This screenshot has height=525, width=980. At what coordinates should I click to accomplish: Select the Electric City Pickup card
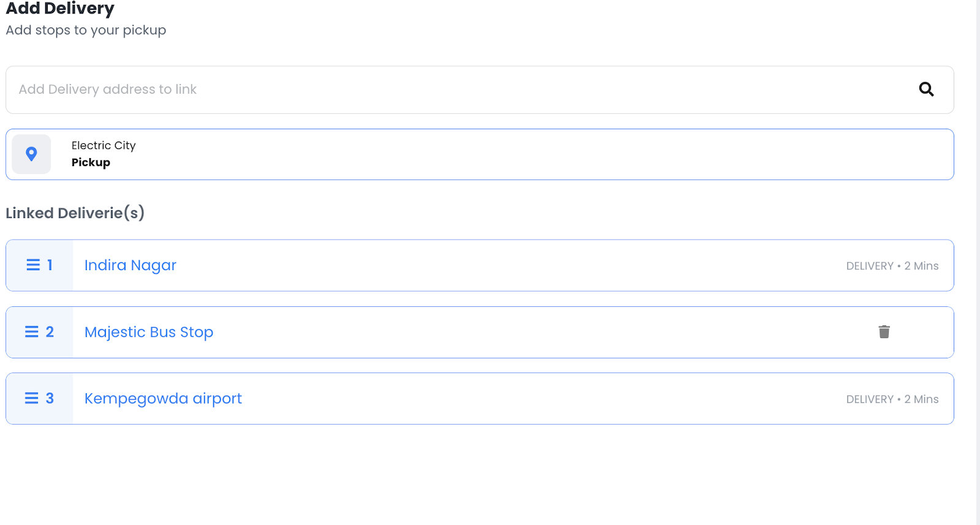[x=490, y=154]
